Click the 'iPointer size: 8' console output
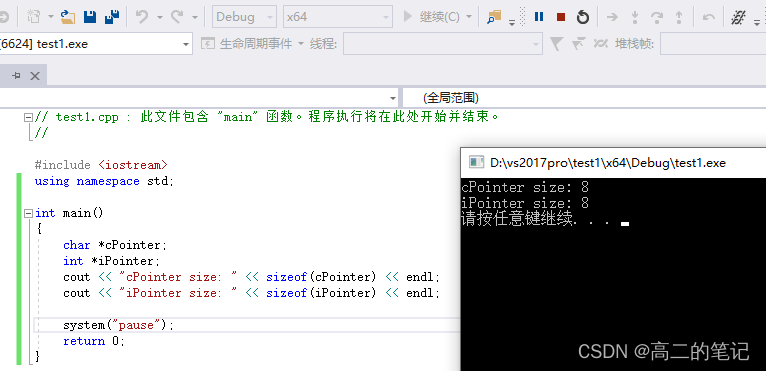 [525, 203]
